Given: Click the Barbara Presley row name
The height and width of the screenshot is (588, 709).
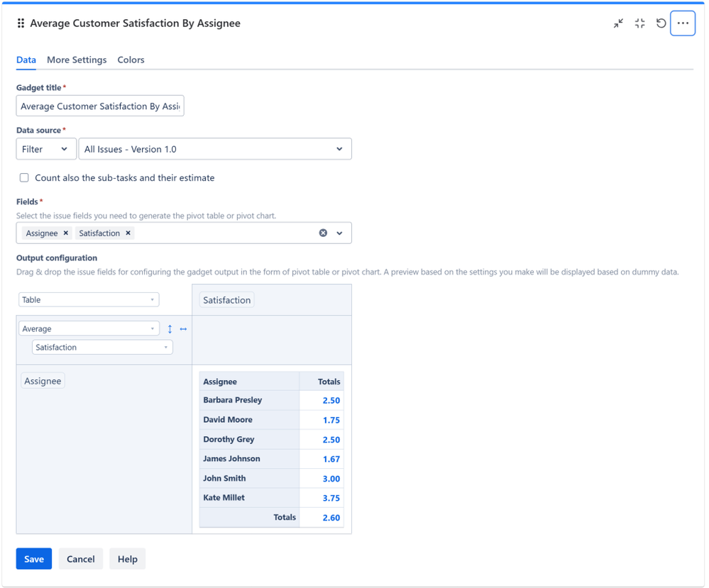Looking at the screenshot, I should tap(232, 400).
